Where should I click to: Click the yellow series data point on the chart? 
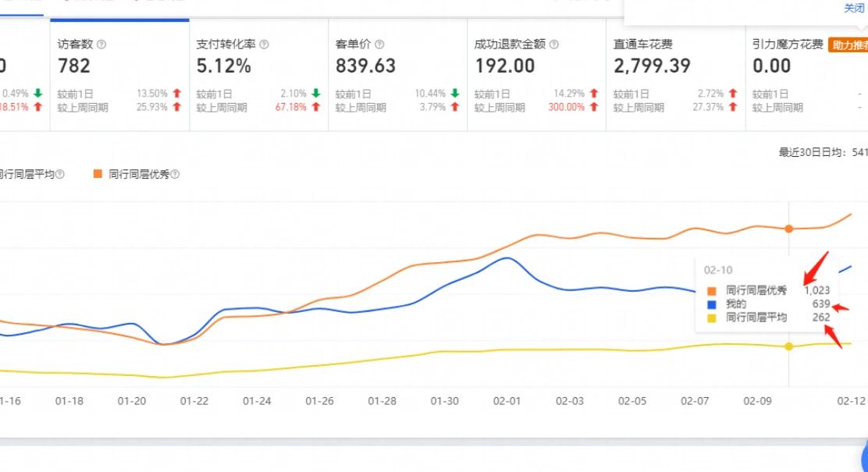point(788,346)
